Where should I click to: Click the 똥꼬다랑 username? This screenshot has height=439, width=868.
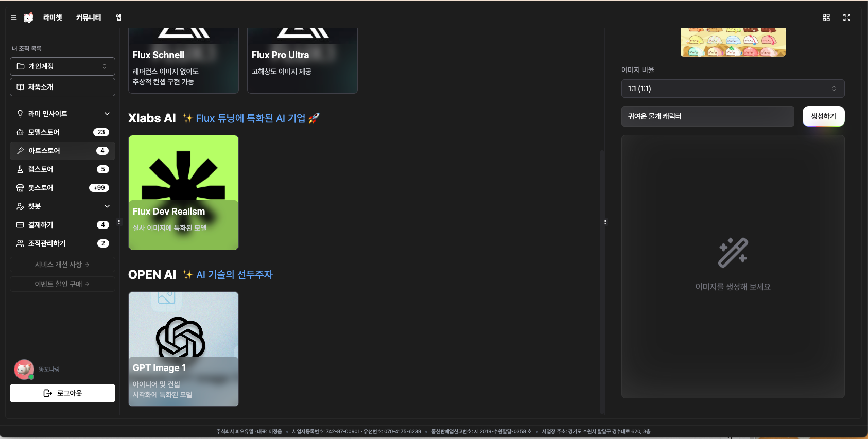(49, 370)
